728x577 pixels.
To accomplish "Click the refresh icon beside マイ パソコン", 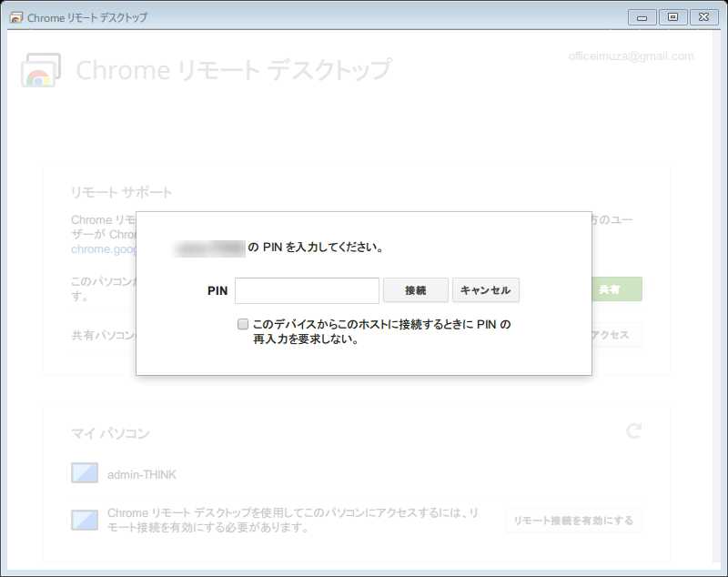I will (634, 430).
